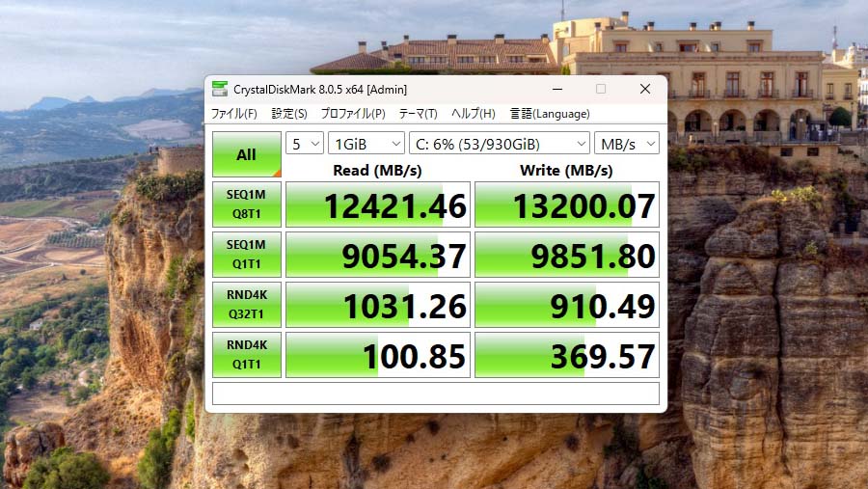Change the MB/s unit dropdown
This screenshot has width=868, height=489.
[626, 144]
